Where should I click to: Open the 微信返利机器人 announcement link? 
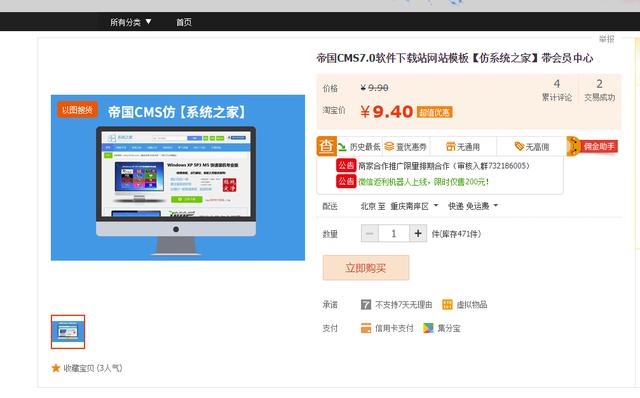423,182
